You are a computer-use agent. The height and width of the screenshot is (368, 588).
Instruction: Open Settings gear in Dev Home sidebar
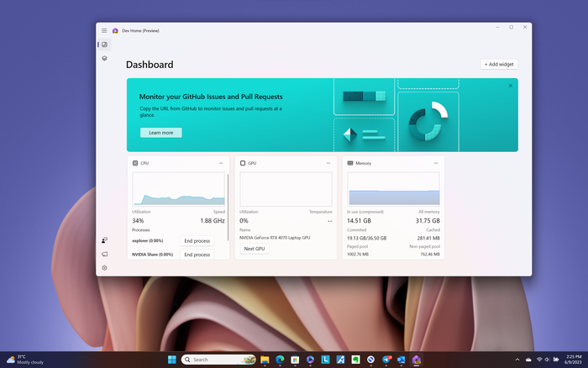pos(105,268)
